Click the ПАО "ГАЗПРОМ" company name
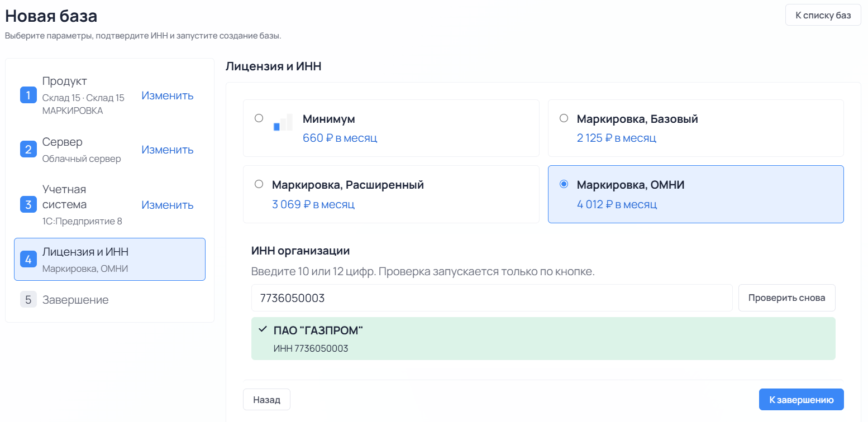Screen dimensions: 868x422 click(318, 330)
